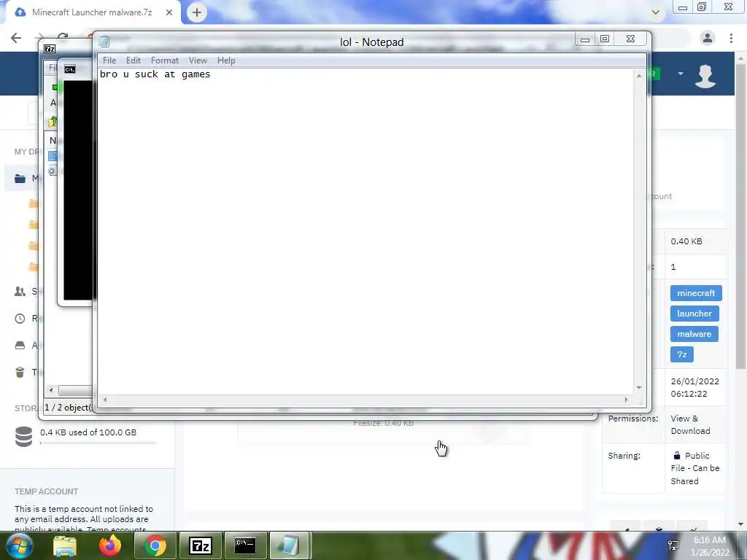Switch to Notepad in the taskbar
Viewport: 747px width, 560px height.
point(290,545)
